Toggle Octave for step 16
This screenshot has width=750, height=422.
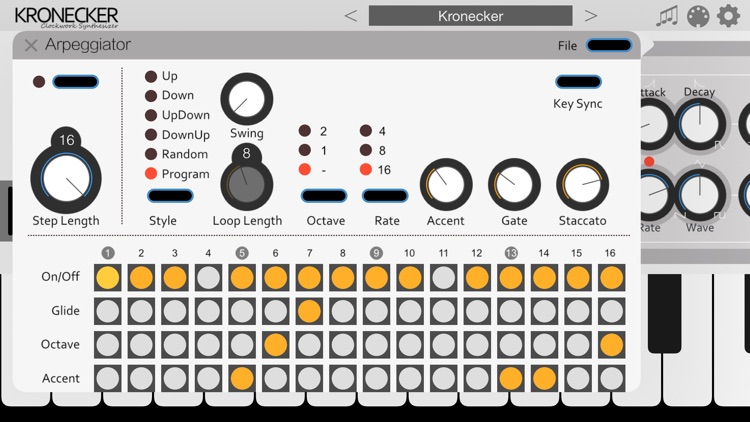(x=611, y=344)
